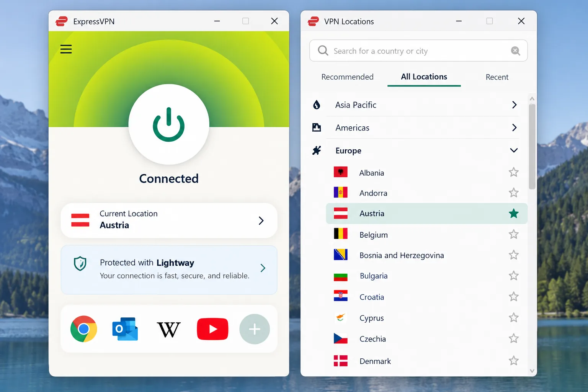This screenshot has width=588, height=392.
Task: Open Current Location Austria selector
Action: [x=169, y=220]
